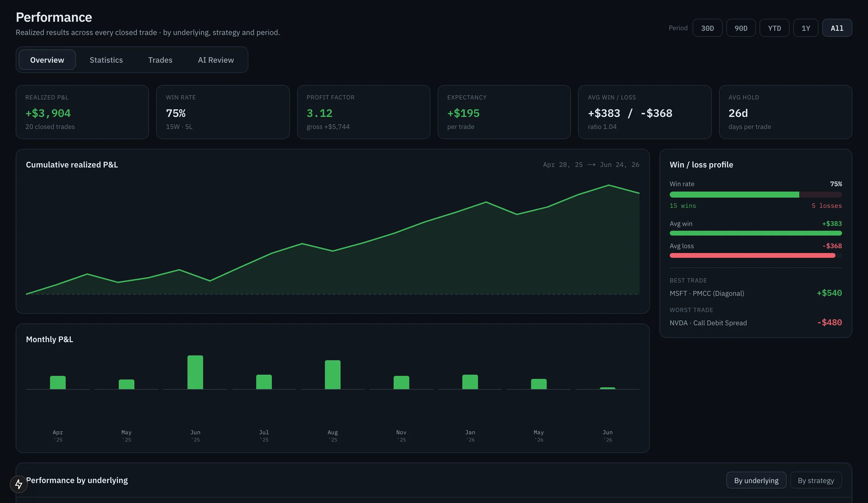868x503 pixels.
Task: Click the 'gross +$5,744' text
Action: point(328,127)
